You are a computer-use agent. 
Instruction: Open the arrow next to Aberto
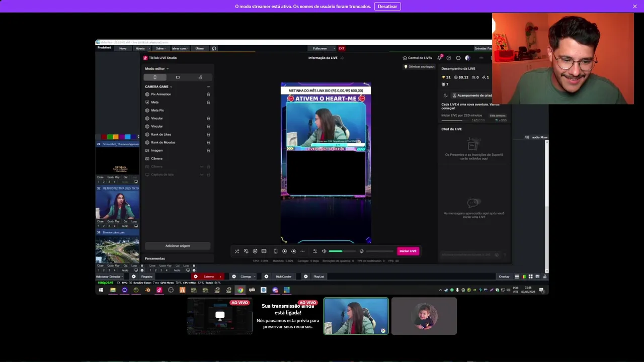pos(150,48)
